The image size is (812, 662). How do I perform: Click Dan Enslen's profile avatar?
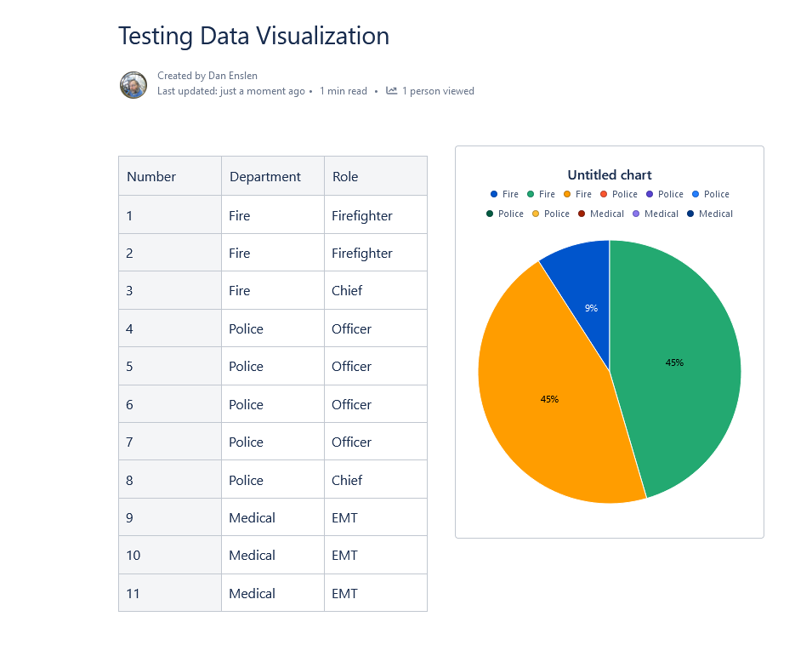click(133, 85)
